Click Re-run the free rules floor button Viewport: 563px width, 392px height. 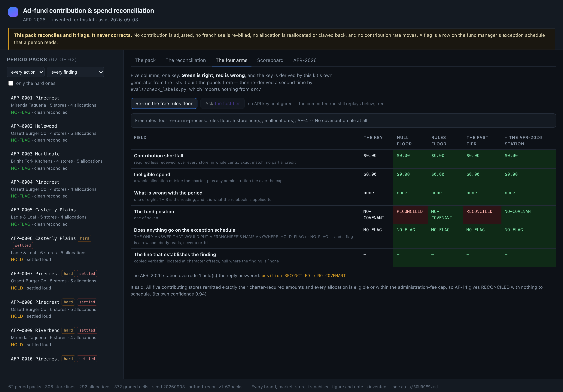click(x=164, y=103)
